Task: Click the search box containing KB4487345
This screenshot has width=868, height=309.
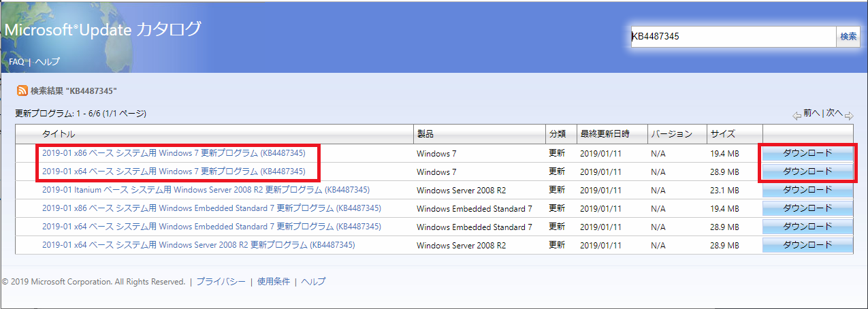Action: click(733, 37)
